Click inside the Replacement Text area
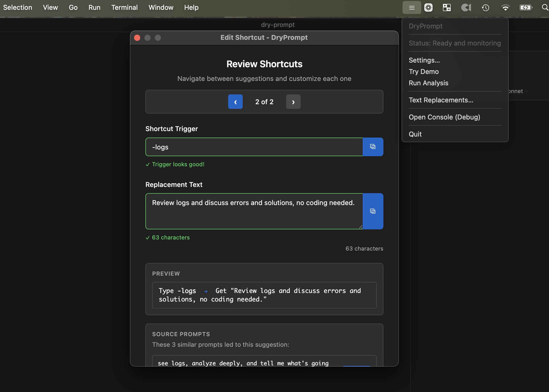This screenshot has height=392, width=549. (x=254, y=211)
